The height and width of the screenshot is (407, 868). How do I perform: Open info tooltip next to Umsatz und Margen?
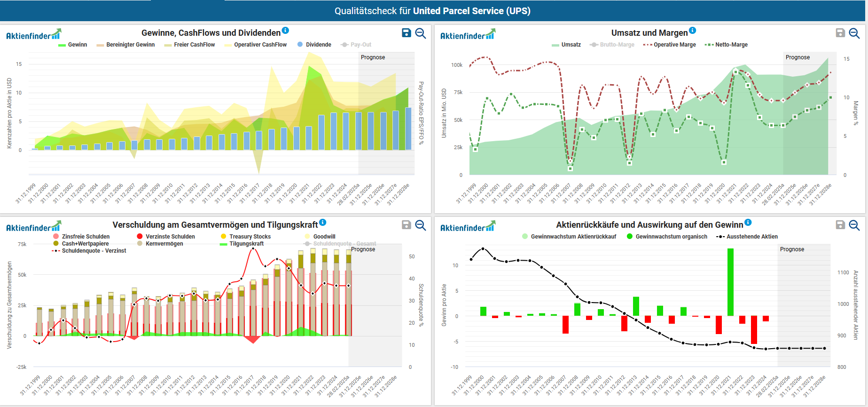pos(692,31)
